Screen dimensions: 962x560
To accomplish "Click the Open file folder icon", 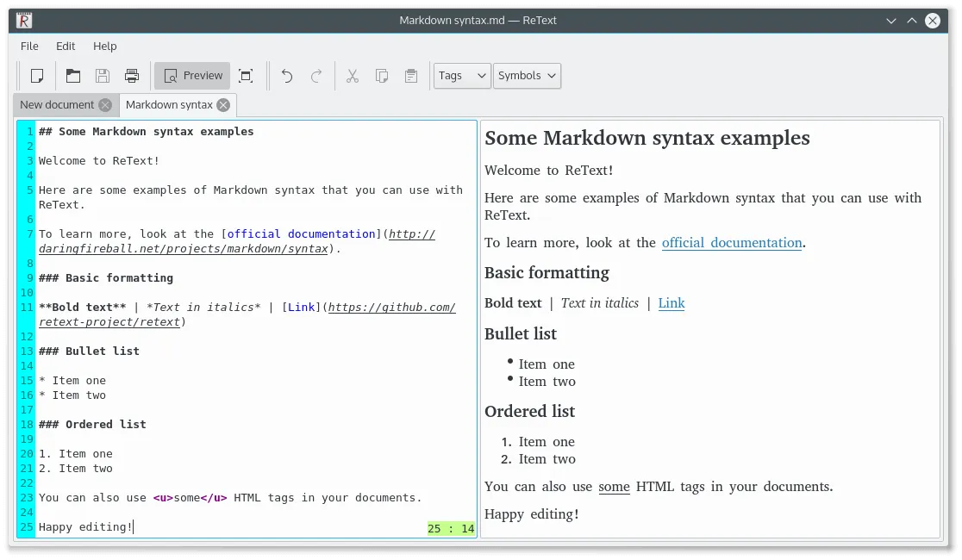I will (73, 76).
